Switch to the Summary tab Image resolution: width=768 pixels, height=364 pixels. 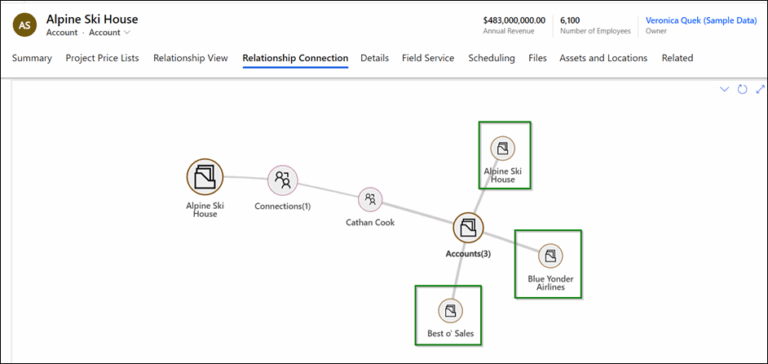pyautogui.click(x=32, y=58)
